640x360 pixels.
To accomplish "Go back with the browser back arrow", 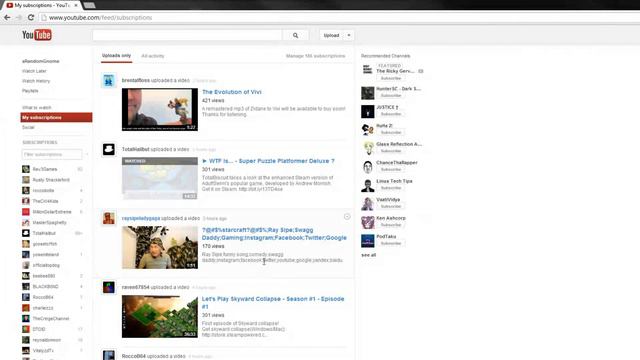I will [x=7, y=18].
